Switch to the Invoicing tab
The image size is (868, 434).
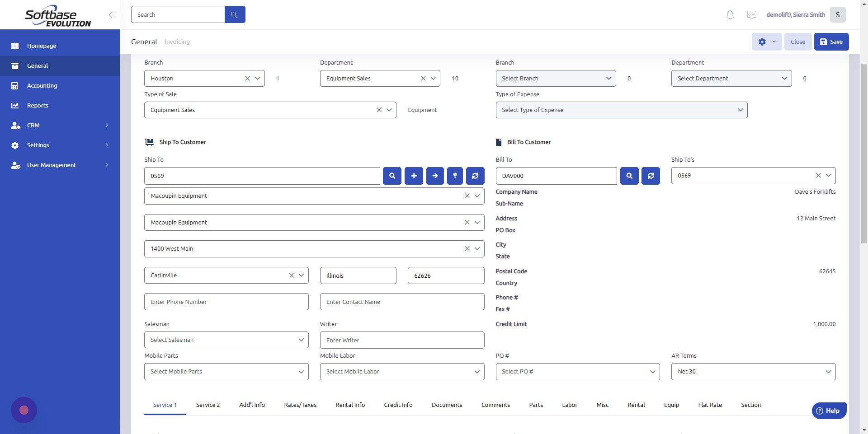[x=177, y=42]
